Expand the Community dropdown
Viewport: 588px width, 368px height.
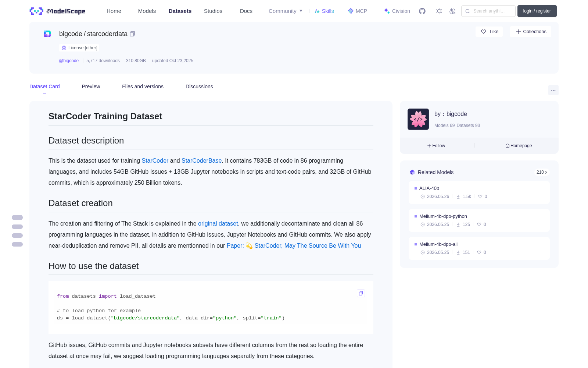pos(286,11)
